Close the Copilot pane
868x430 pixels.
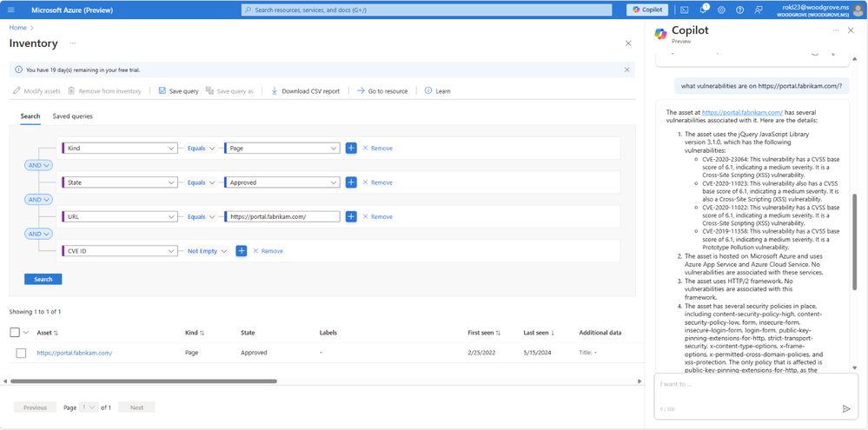[851, 30]
